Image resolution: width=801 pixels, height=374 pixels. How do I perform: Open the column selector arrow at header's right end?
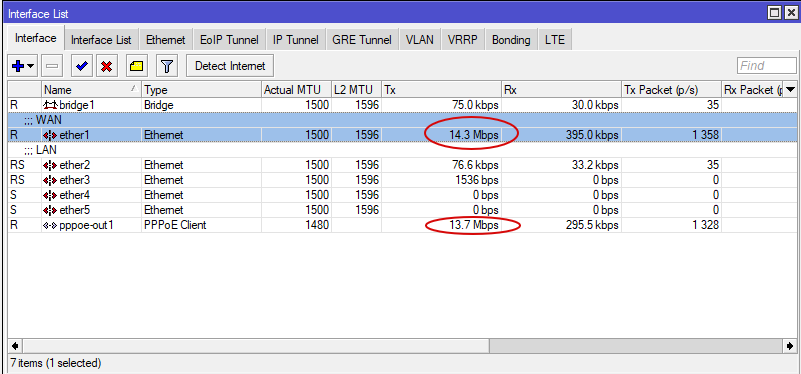point(790,90)
